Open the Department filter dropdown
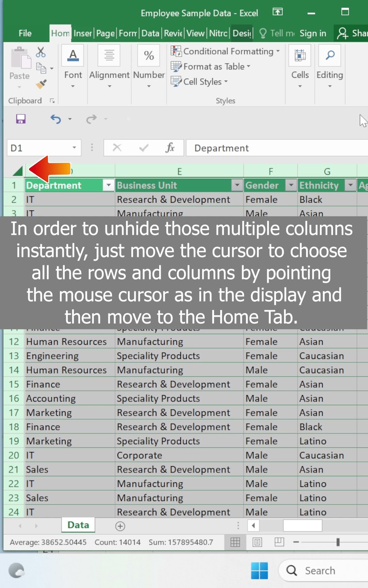The height and width of the screenshot is (588, 368). [x=108, y=185]
